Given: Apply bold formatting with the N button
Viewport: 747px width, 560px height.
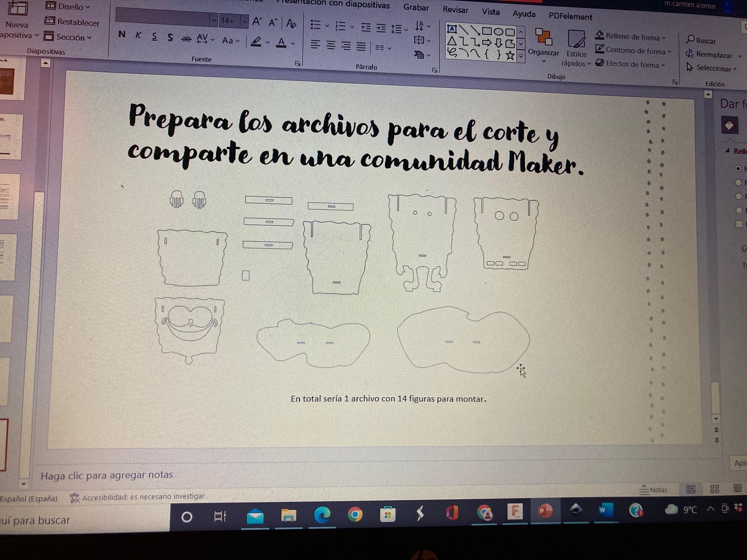Looking at the screenshot, I should [x=122, y=34].
